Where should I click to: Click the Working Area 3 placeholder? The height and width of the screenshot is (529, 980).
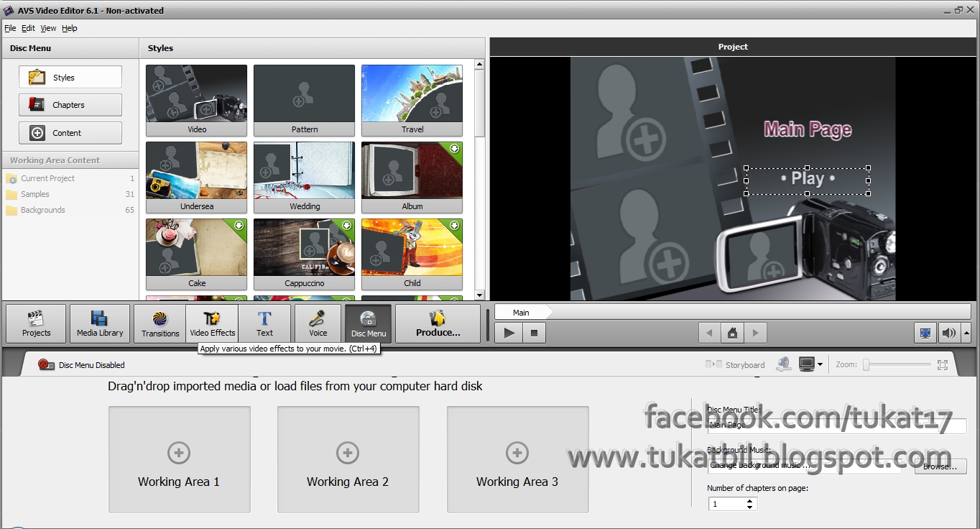[x=517, y=460]
